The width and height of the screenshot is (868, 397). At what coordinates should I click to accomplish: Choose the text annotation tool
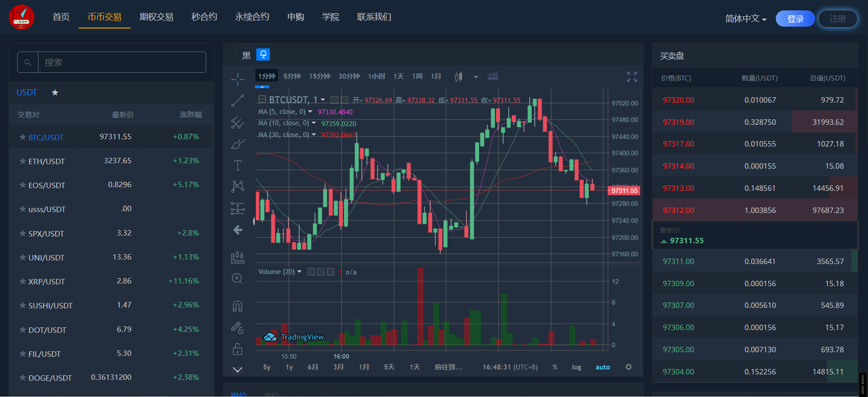(237, 165)
